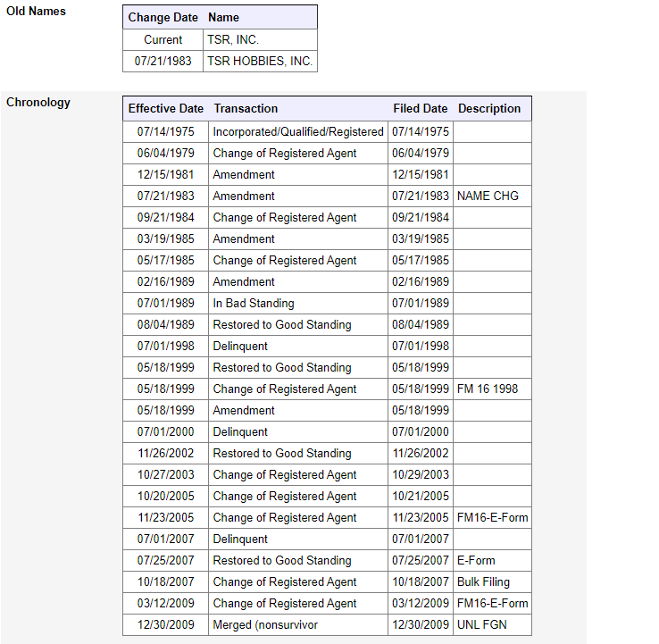
Task: Click 'Change of Registered Agent' in 09/21/1984 row
Action: click(298, 218)
